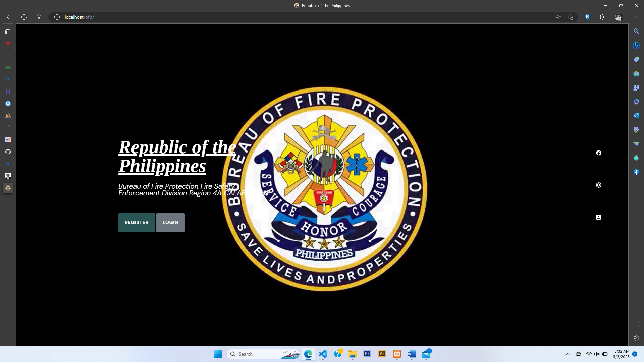Open Visual Studio Code from the taskbar
Viewport: 644px width, 362px height.
[x=323, y=354]
